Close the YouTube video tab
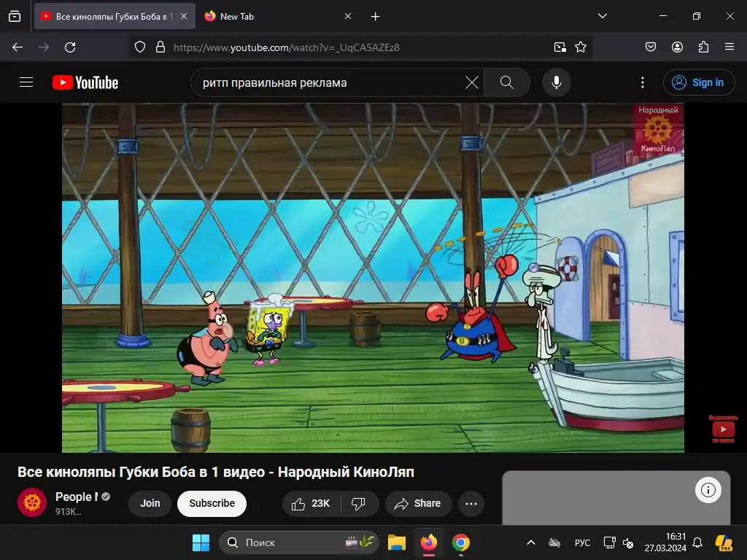The height and width of the screenshot is (560, 747). coord(184,16)
